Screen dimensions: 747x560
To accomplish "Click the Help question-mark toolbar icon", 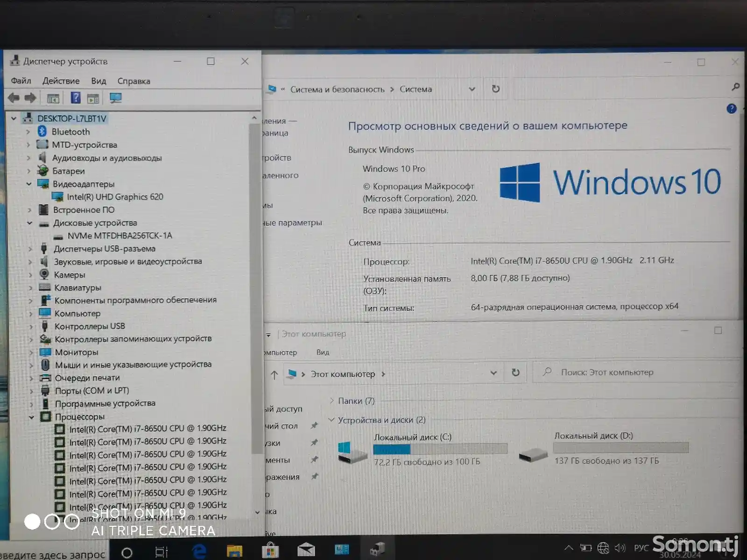I will pos(75,98).
